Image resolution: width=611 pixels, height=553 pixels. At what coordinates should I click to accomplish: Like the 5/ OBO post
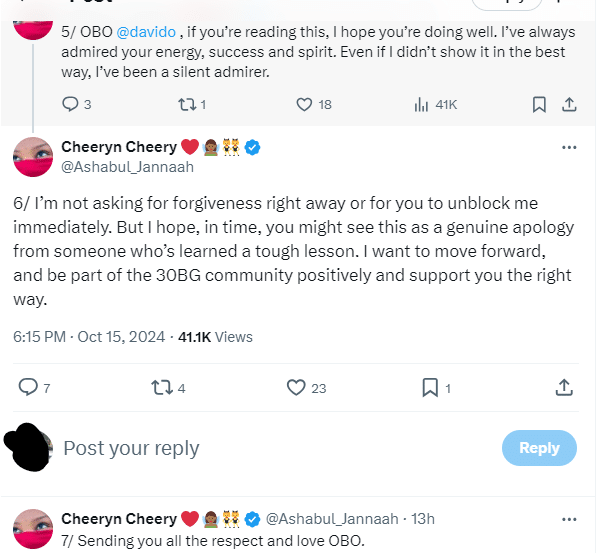[x=305, y=104]
